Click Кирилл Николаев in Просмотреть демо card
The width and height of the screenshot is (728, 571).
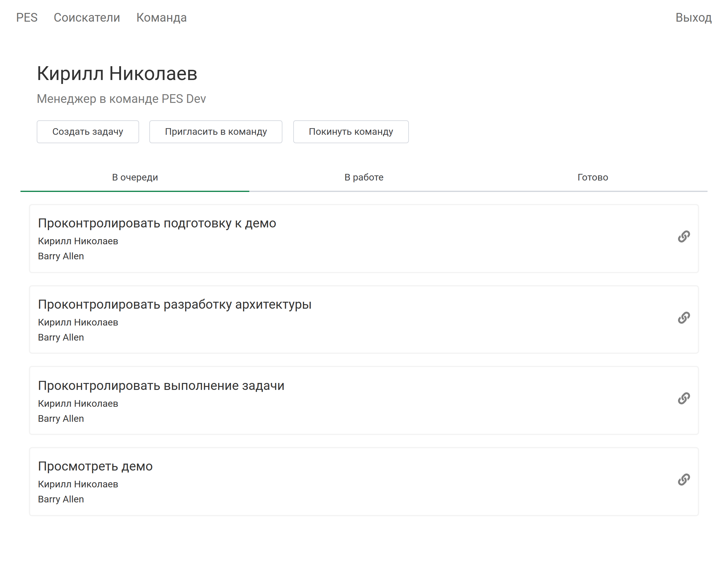point(78,484)
